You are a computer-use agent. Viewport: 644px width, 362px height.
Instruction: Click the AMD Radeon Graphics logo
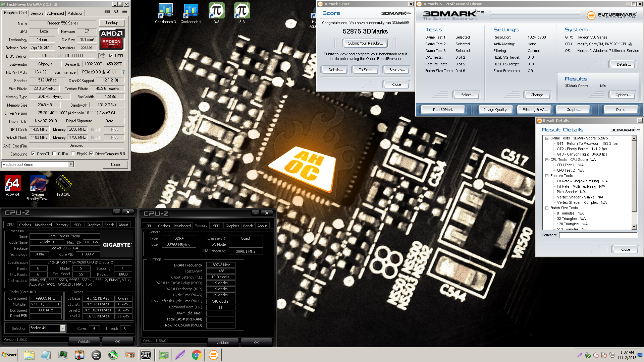[x=112, y=39]
